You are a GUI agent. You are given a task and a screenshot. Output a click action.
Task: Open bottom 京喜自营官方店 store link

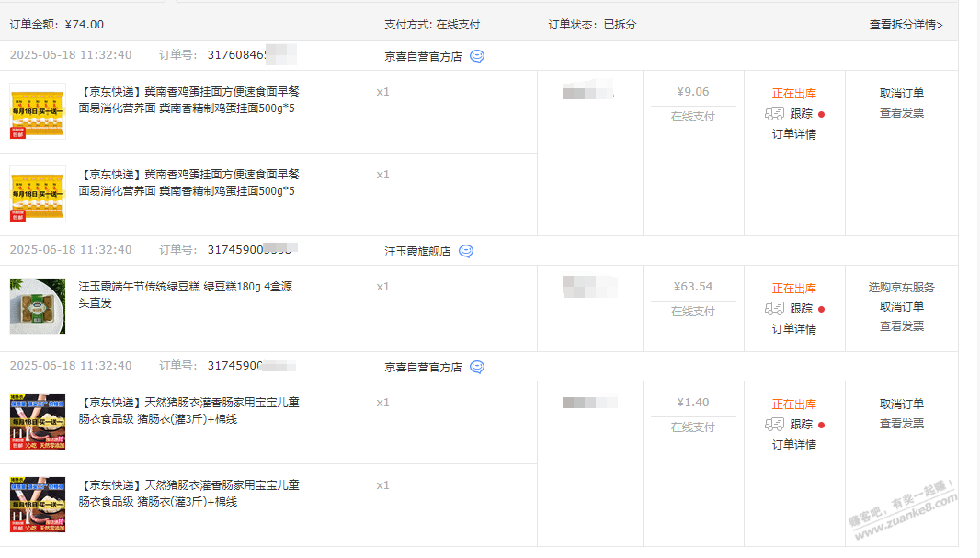click(423, 368)
